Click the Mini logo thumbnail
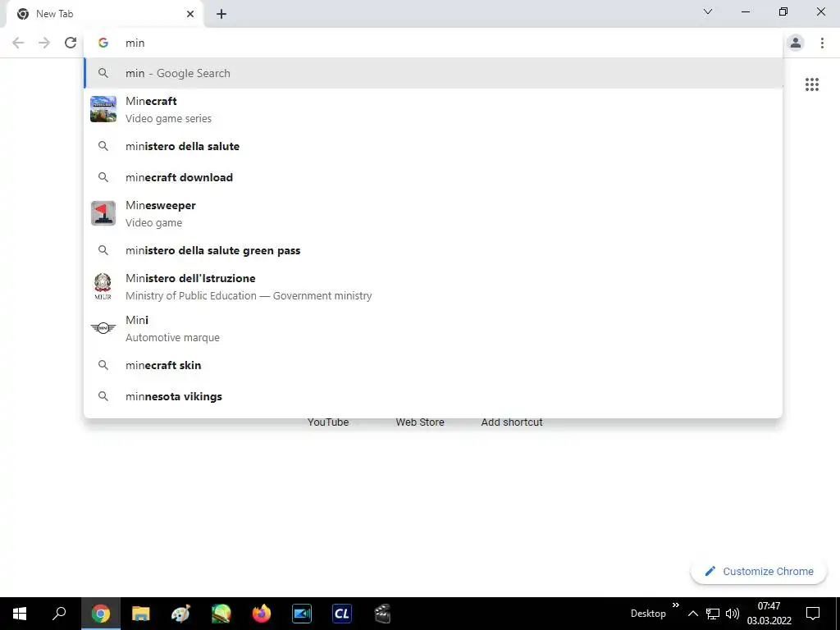840x630 pixels. [103, 328]
